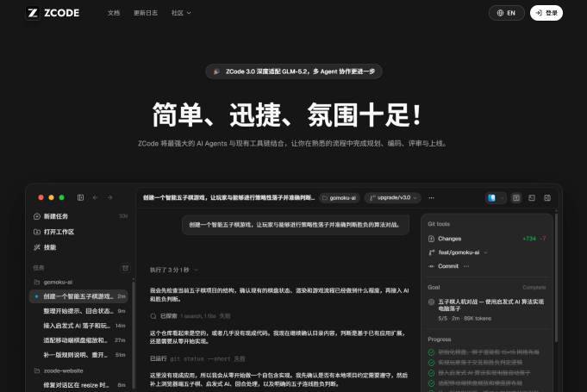Click the branch icon beside feat/gomoku-ai

coord(431,252)
